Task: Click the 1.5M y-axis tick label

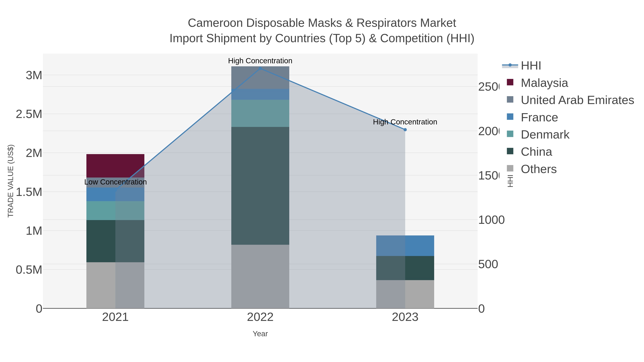Action: click(x=29, y=192)
